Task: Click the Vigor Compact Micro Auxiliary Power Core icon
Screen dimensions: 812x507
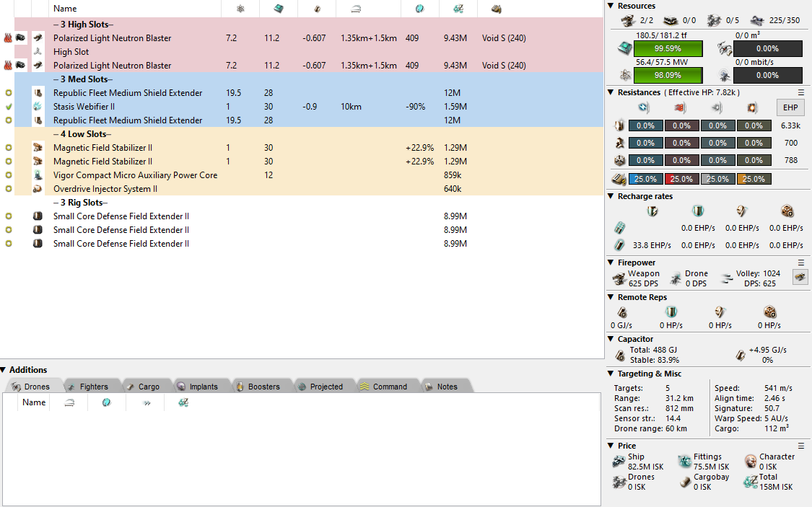Action: (38, 175)
